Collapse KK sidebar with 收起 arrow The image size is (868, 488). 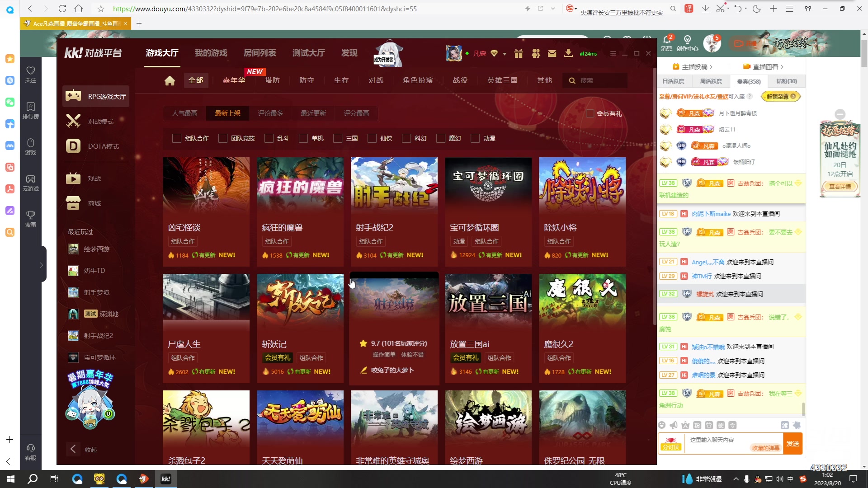coord(73,449)
